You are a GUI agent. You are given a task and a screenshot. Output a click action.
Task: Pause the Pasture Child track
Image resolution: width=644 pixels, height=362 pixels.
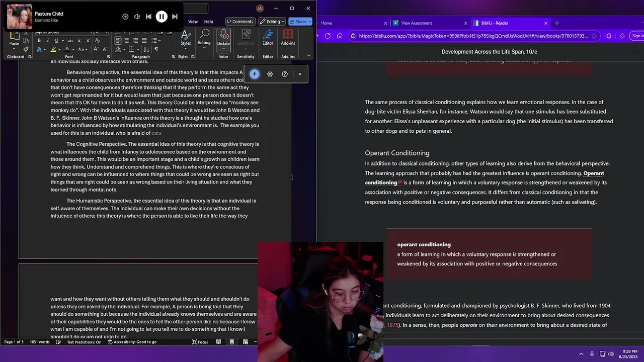(162, 17)
